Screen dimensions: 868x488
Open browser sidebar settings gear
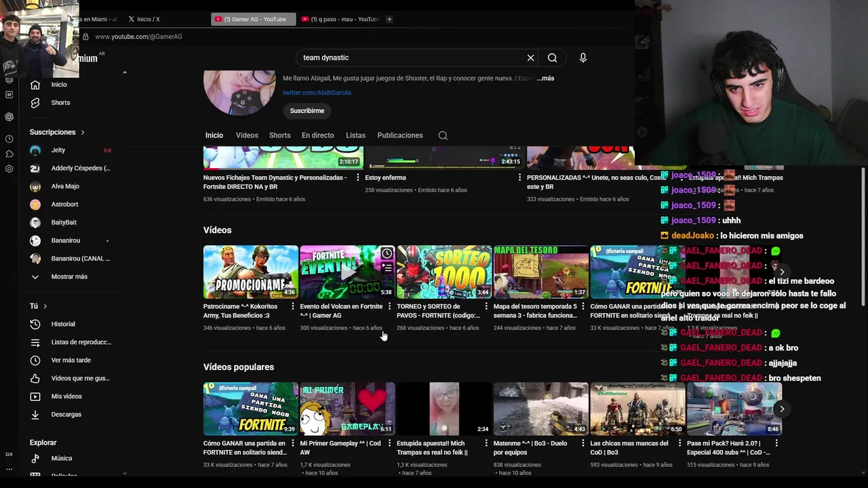coord(9,169)
